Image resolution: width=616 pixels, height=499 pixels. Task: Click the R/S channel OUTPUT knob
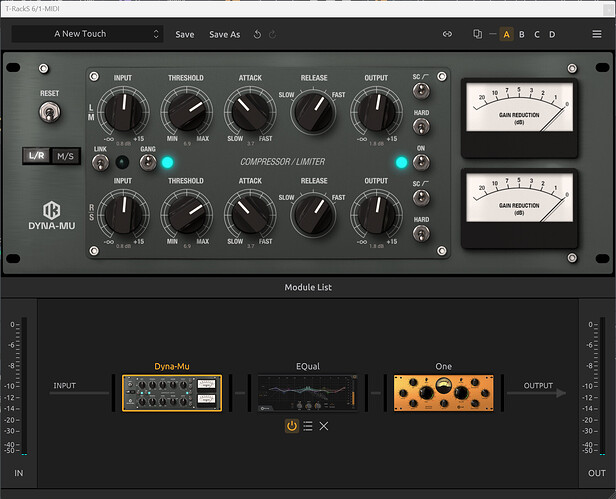[x=376, y=215]
